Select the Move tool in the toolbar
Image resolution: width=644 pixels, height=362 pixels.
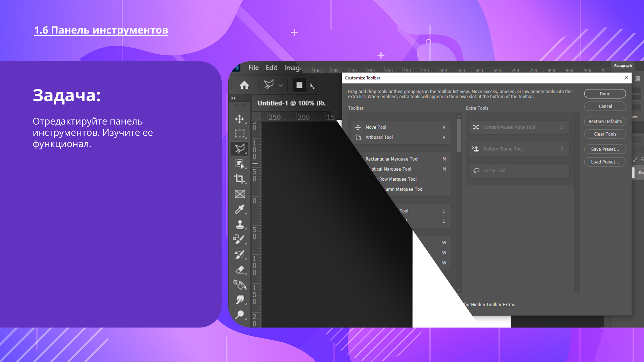point(239,119)
